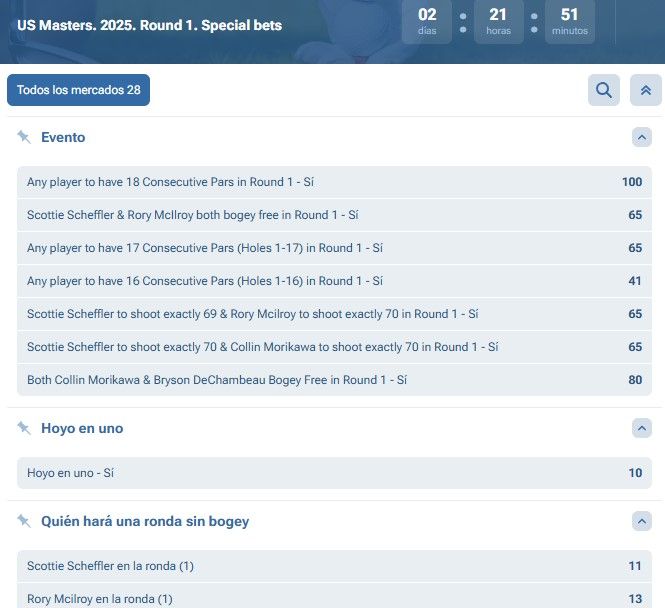
Task: Click the Hoyo en uno section heading
Action: tap(82, 428)
